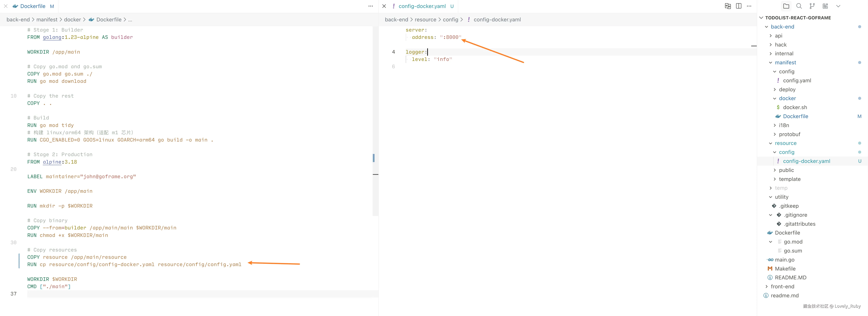Image resolution: width=868 pixels, height=316 pixels.
Task: Click the resource breadcrumb in the YAML editor
Action: pos(425,20)
